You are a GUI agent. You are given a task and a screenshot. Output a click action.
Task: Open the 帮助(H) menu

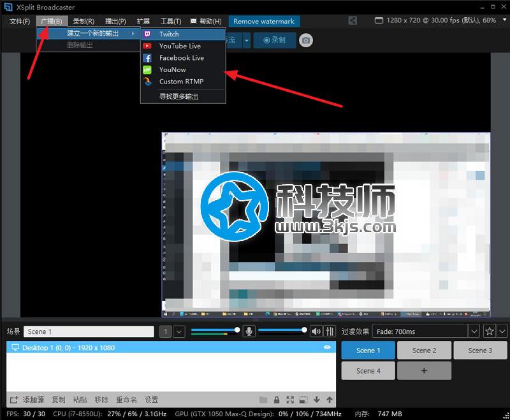206,22
